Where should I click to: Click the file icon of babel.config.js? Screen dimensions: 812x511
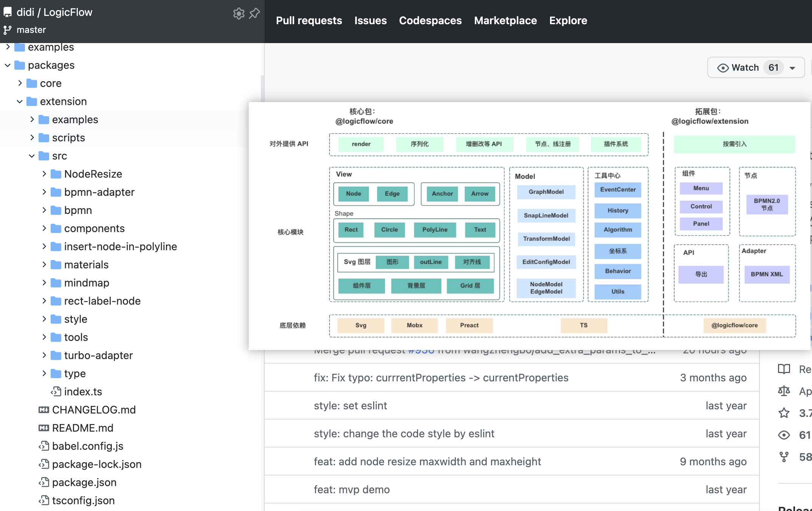coord(44,446)
